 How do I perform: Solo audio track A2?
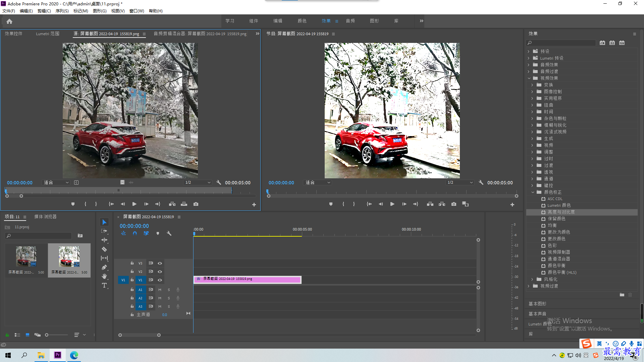tap(169, 298)
